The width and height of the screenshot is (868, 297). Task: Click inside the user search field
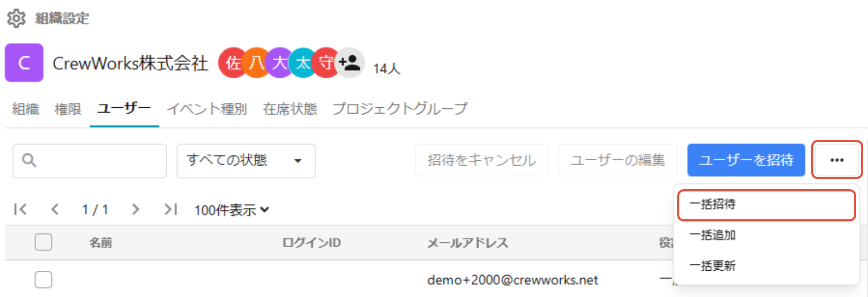[x=90, y=160]
